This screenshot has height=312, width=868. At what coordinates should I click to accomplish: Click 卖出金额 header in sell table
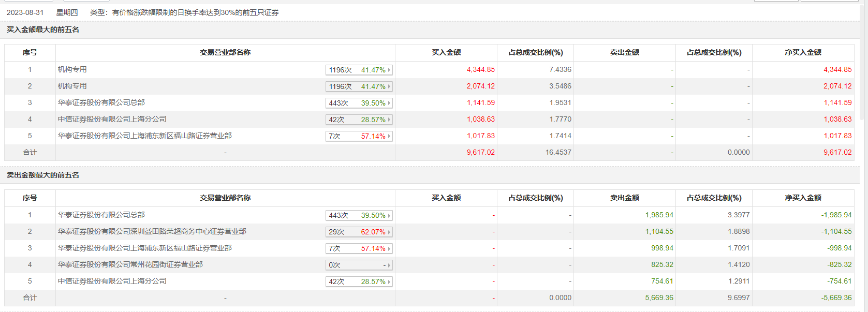click(624, 198)
